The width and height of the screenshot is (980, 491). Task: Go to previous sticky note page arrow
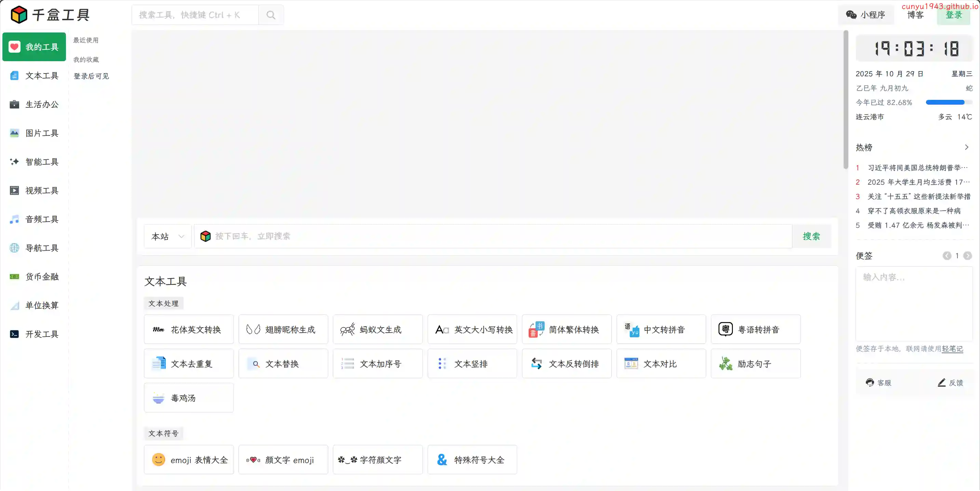[947, 256]
